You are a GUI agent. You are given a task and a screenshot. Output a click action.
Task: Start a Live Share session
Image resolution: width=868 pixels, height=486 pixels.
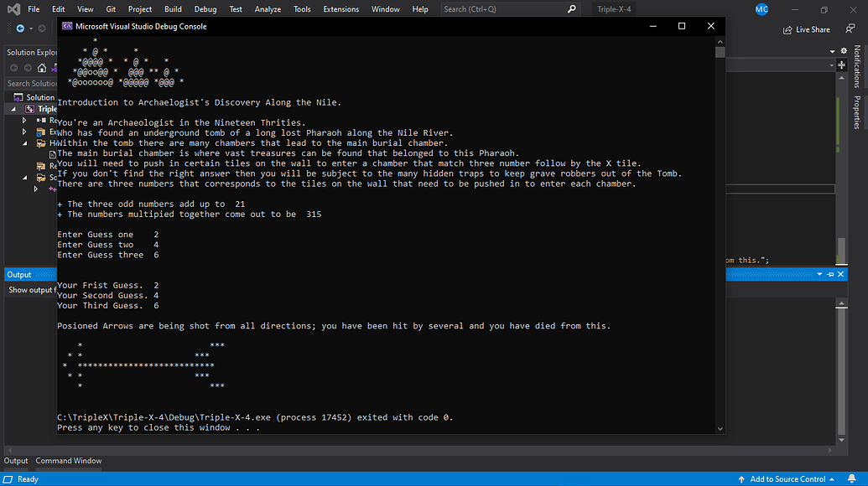pos(806,29)
